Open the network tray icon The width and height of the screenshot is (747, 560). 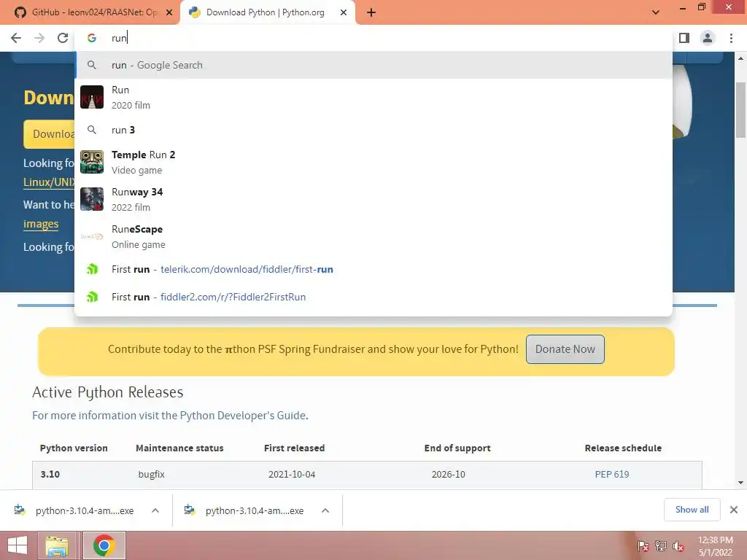[661, 546]
